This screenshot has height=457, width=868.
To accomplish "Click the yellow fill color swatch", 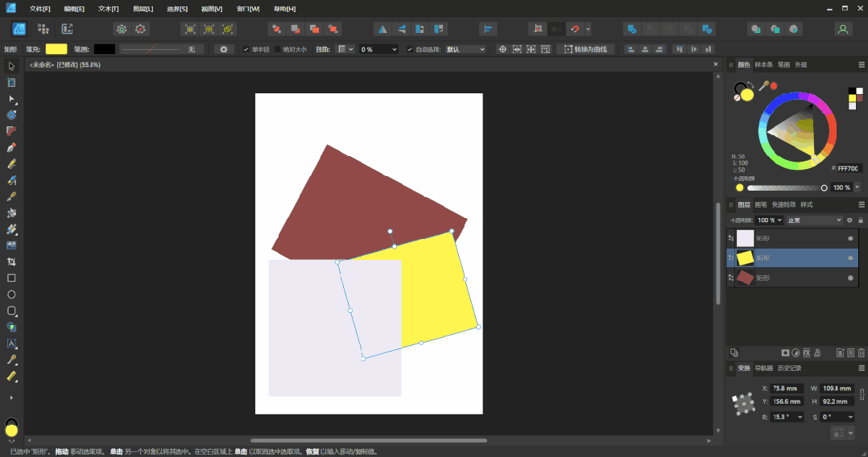I will 56,49.
